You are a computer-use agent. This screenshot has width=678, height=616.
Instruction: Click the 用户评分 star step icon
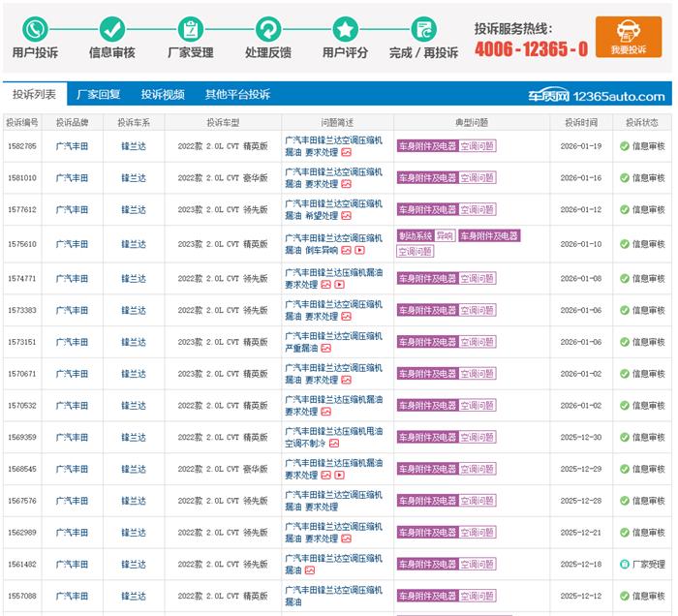(x=346, y=29)
